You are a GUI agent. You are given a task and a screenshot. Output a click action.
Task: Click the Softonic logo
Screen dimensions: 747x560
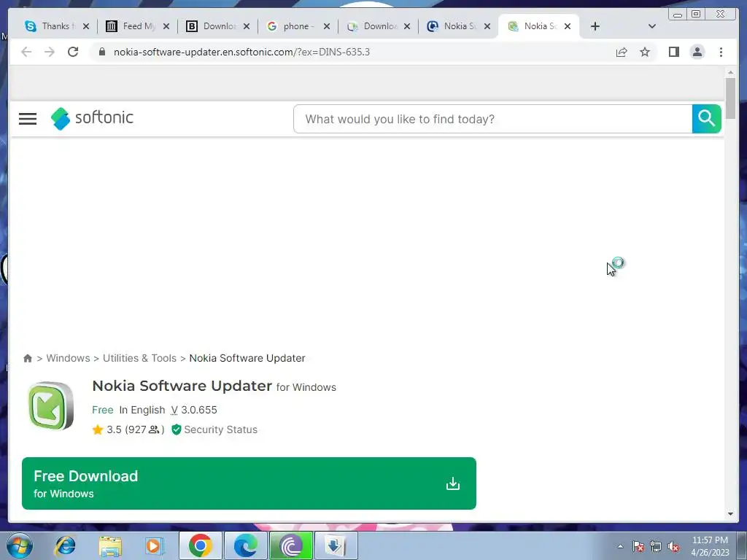[92, 118]
